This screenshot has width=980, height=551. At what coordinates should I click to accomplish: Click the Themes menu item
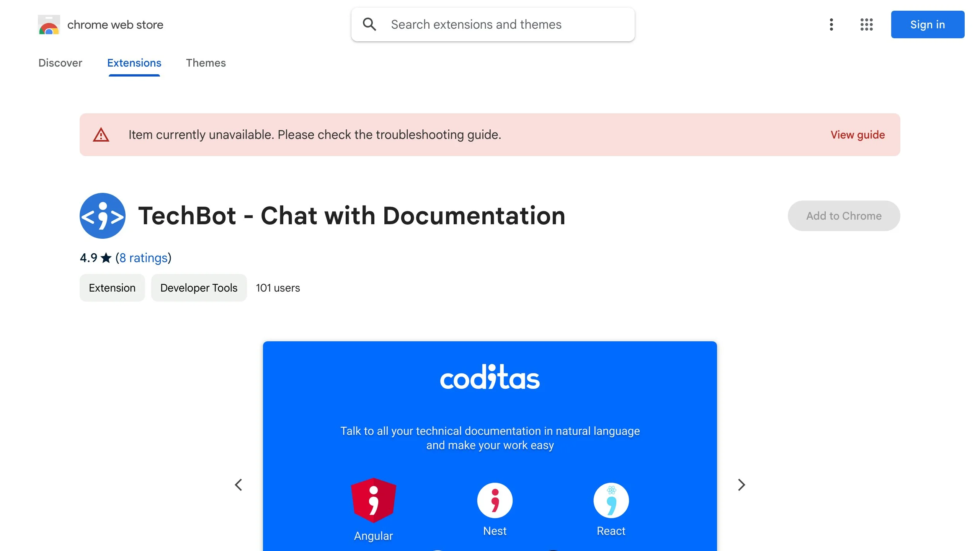click(206, 63)
